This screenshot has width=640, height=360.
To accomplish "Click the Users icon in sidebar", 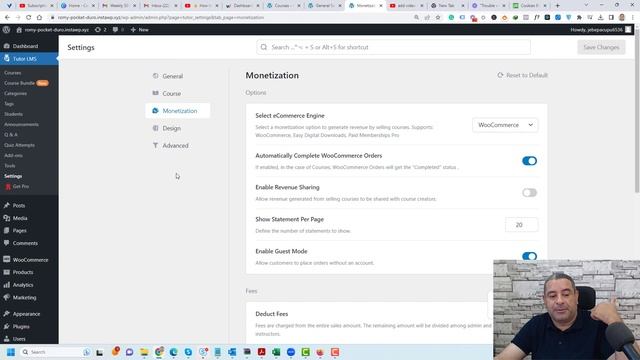I will pyautogui.click(x=7, y=339).
